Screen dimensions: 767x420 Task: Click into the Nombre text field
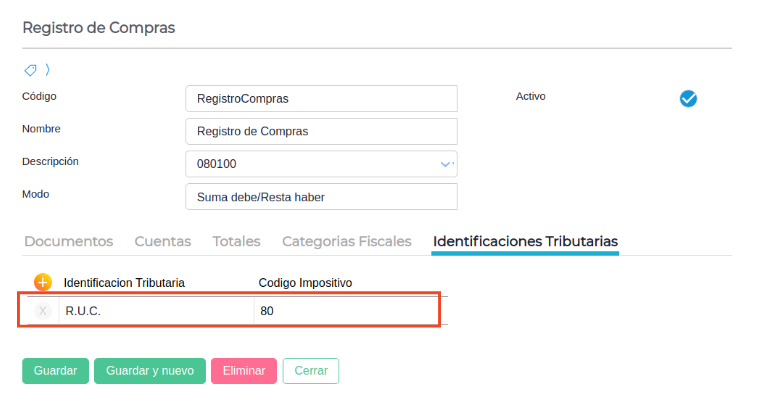[321, 132]
